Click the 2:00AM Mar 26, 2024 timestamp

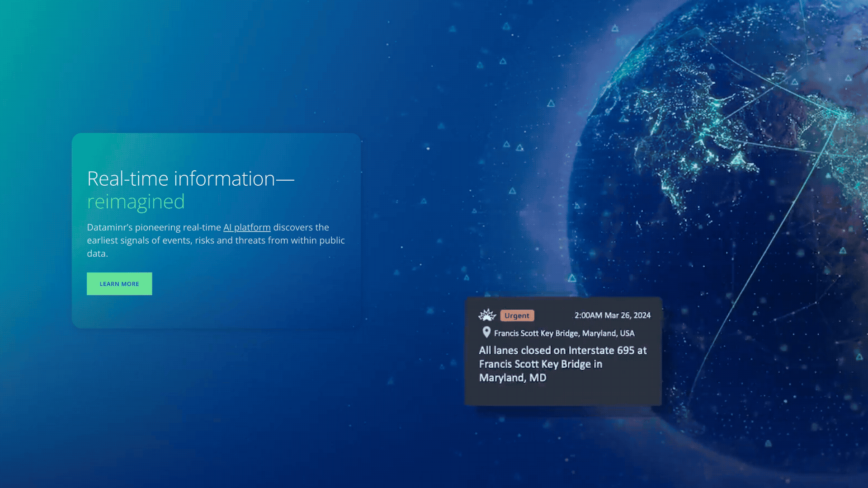tap(612, 315)
